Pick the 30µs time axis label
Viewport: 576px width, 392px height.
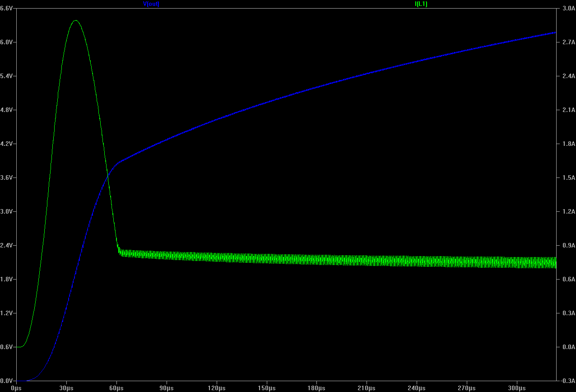pos(66,388)
